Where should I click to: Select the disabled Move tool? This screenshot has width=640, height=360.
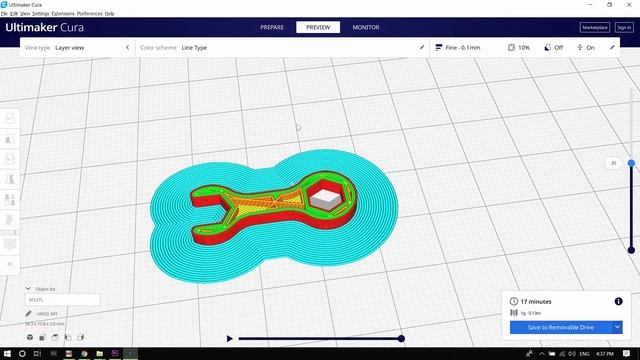click(10, 118)
